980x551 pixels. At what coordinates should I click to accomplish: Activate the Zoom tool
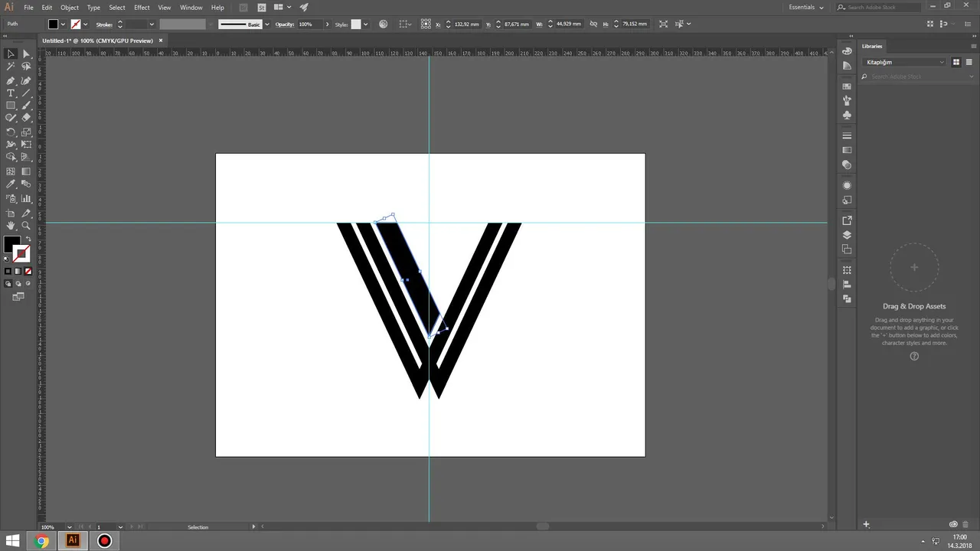pyautogui.click(x=26, y=226)
